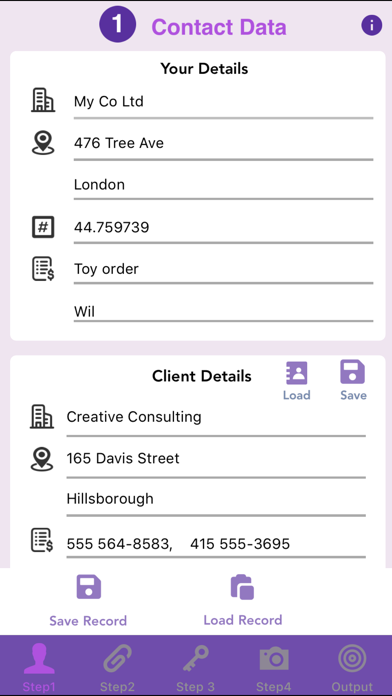Click the location pin beside 165 Davis Street
Viewport: 392px width, 696px height.
42,459
